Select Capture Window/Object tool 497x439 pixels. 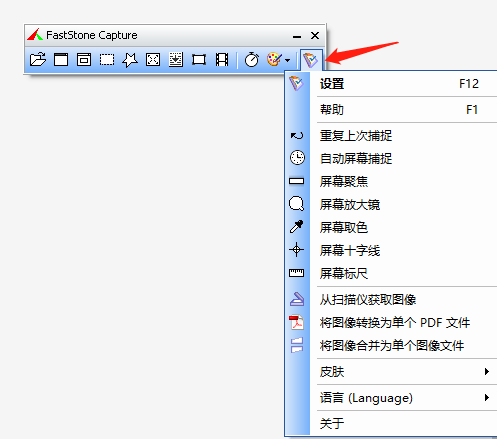pyautogui.click(x=84, y=60)
